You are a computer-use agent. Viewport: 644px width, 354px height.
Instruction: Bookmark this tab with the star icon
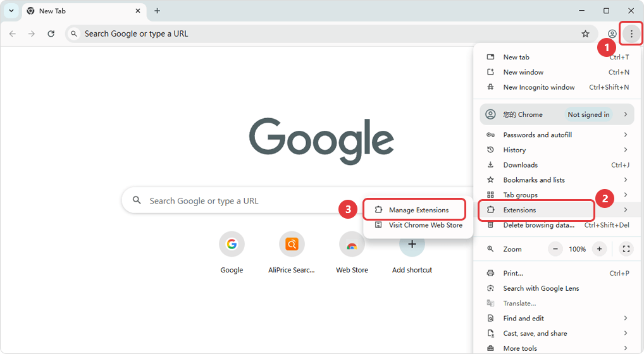[585, 34]
